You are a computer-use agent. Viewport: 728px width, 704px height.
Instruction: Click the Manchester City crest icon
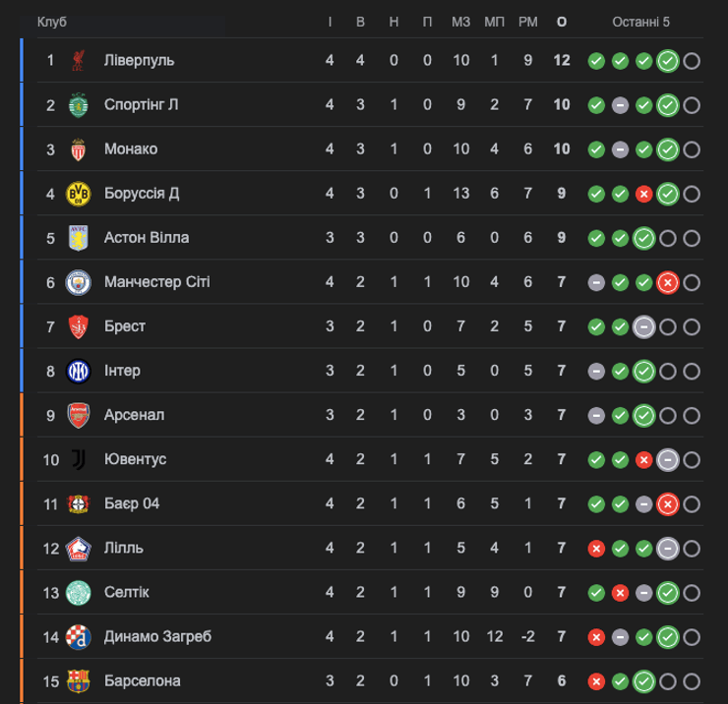(x=78, y=282)
